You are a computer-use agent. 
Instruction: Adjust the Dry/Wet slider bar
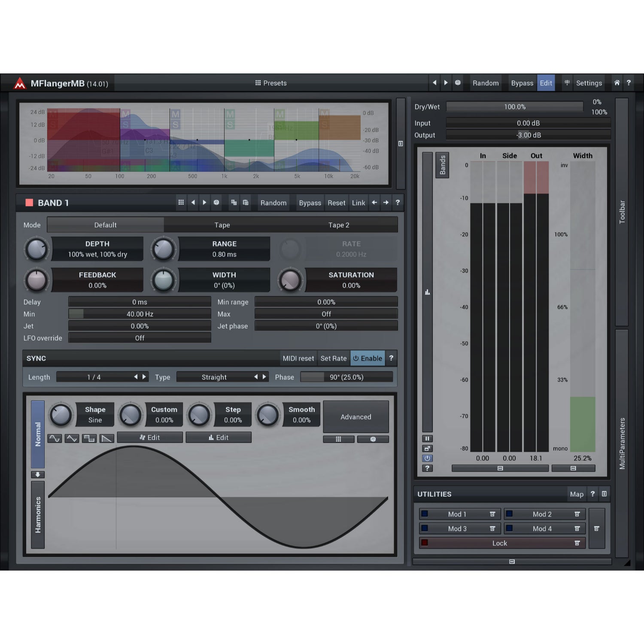(515, 107)
